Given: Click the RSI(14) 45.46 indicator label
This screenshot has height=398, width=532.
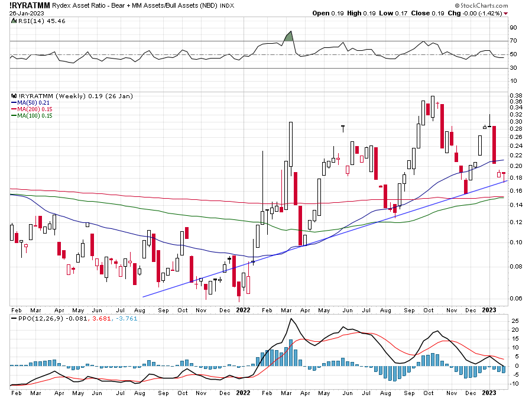Looking at the screenshot, I should point(42,21).
